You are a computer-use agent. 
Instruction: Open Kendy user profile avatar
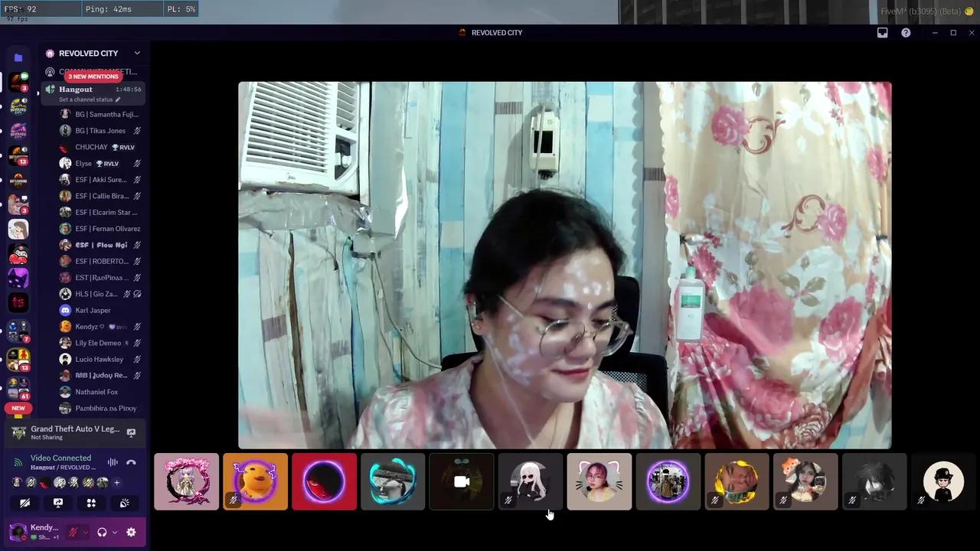pos(18,532)
